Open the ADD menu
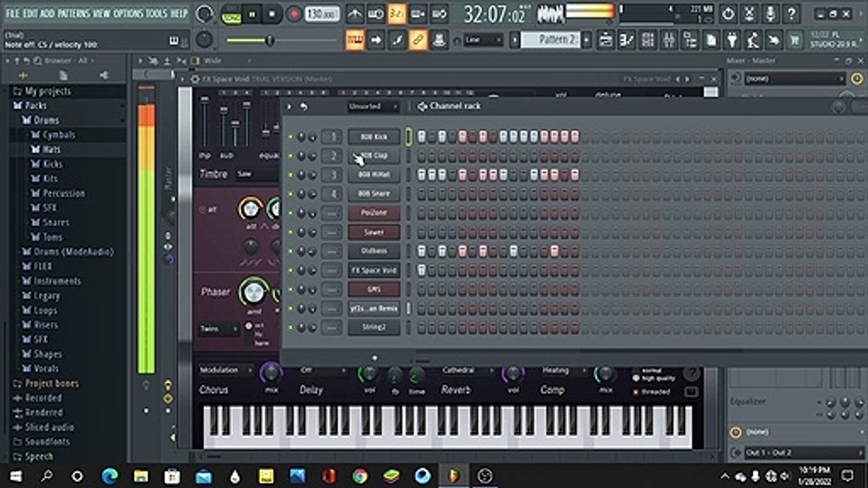Screen dimensions: 868x488 pos(47,14)
